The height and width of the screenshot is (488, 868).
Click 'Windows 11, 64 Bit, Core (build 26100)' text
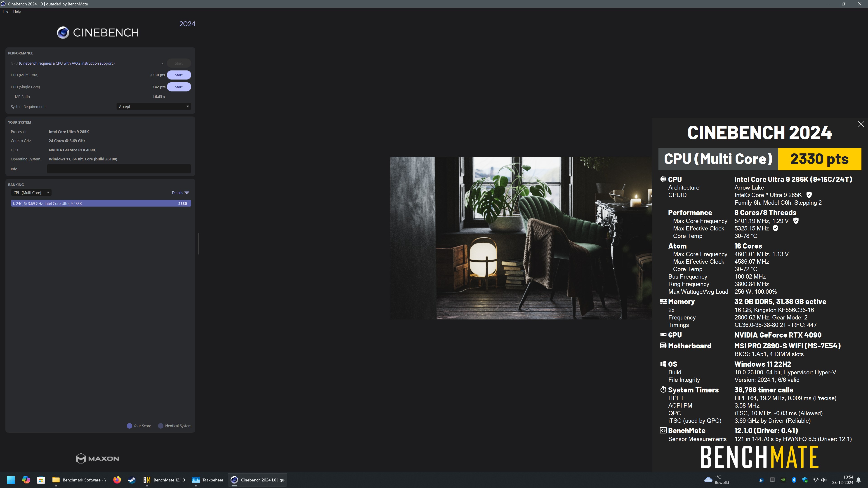pyautogui.click(x=83, y=159)
